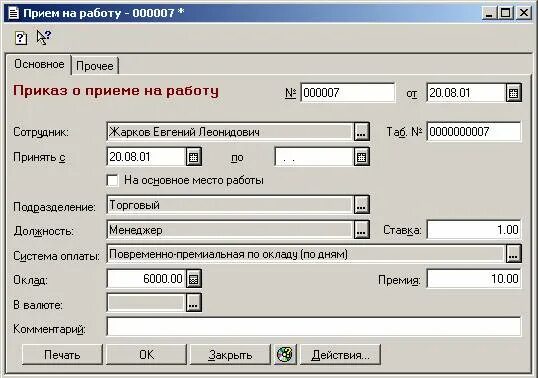Click the heading 'Приказ о приеме на работу'
Screen dimensions: 538x378
pyautogui.click(x=116, y=91)
